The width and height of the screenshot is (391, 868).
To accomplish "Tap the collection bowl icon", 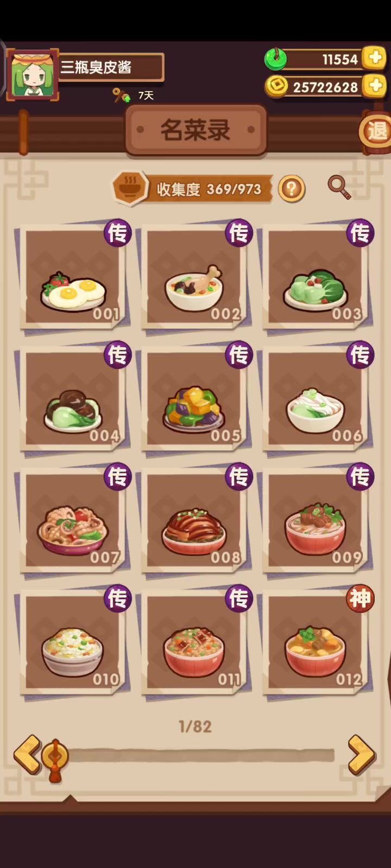I will [x=130, y=188].
